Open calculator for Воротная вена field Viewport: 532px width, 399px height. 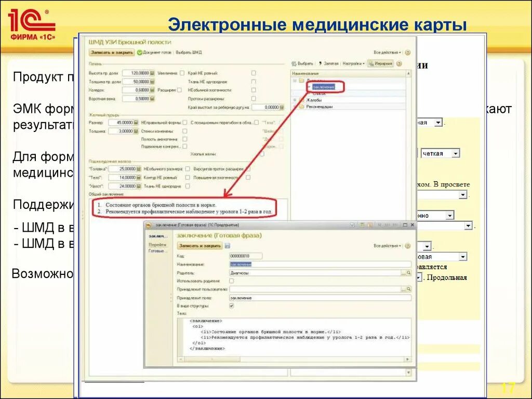point(152,98)
